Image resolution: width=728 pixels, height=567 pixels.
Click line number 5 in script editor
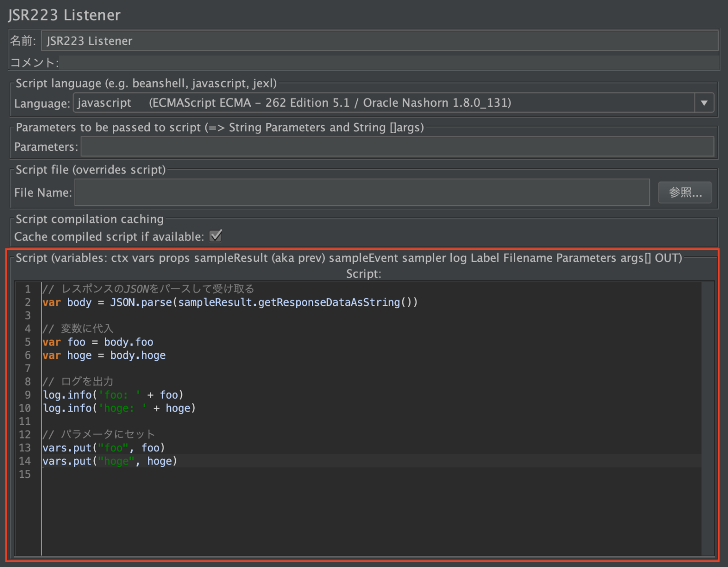[x=27, y=342]
